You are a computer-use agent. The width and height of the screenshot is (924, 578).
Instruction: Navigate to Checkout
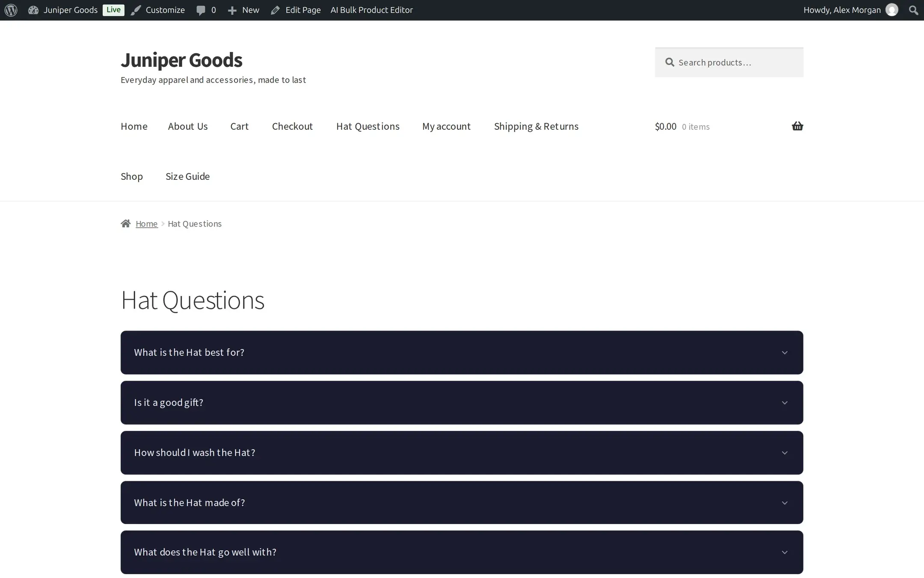click(292, 126)
